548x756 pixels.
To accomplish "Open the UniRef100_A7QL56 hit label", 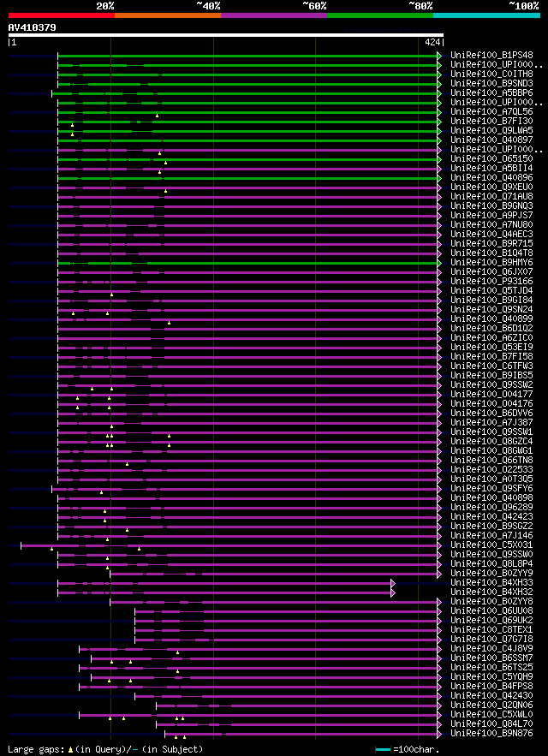I will (491, 112).
